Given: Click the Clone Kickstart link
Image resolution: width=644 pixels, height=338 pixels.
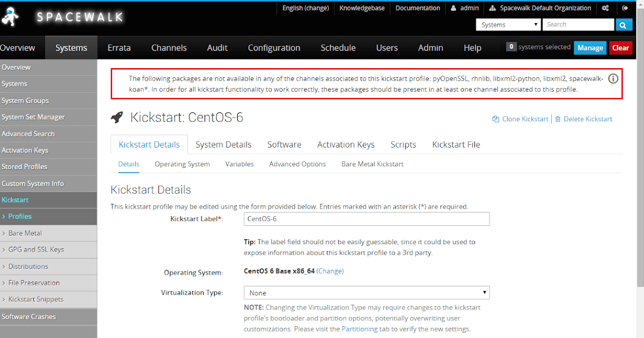Looking at the screenshot, I should 521,119.
